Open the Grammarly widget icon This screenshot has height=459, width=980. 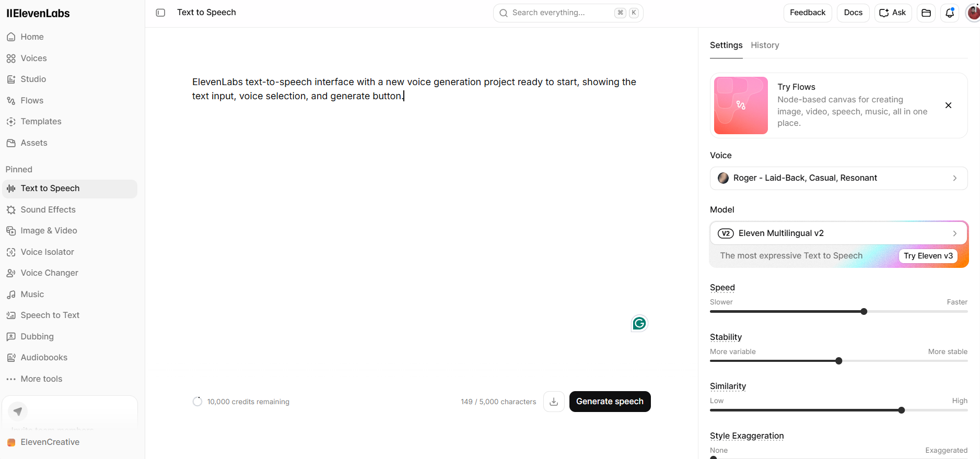pos(639,323)
